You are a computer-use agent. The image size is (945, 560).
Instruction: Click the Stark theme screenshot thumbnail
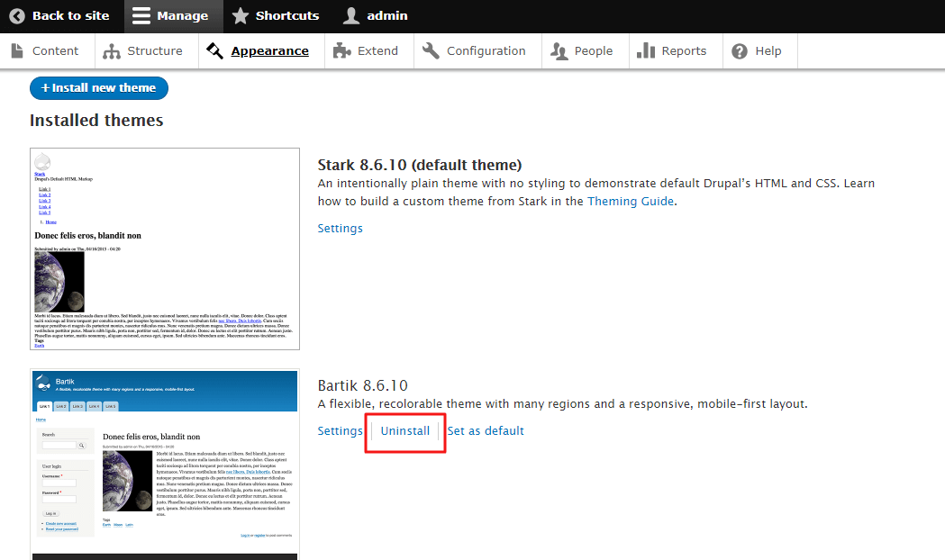coord(165,248)
